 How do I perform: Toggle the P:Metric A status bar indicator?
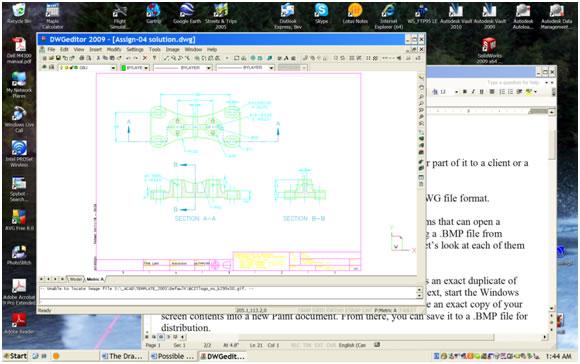pos(385,310)
